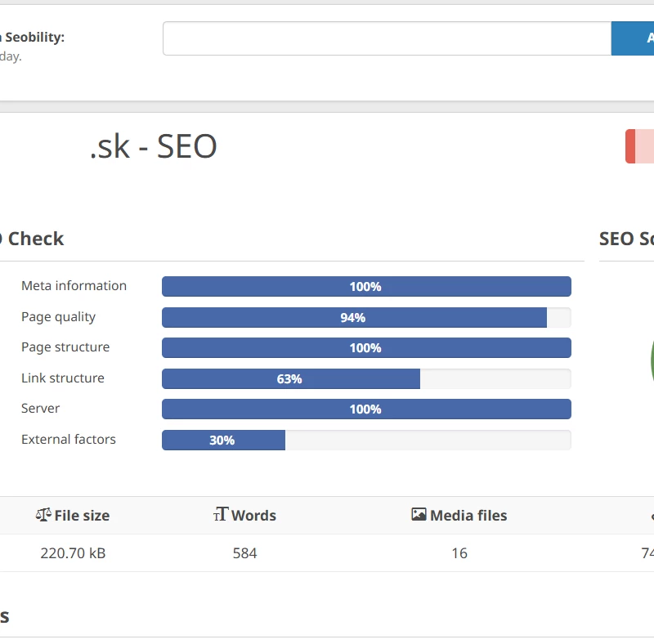Click the 220.70 kB value
This screenshot has height=644, width=654.
click(73, 553)
